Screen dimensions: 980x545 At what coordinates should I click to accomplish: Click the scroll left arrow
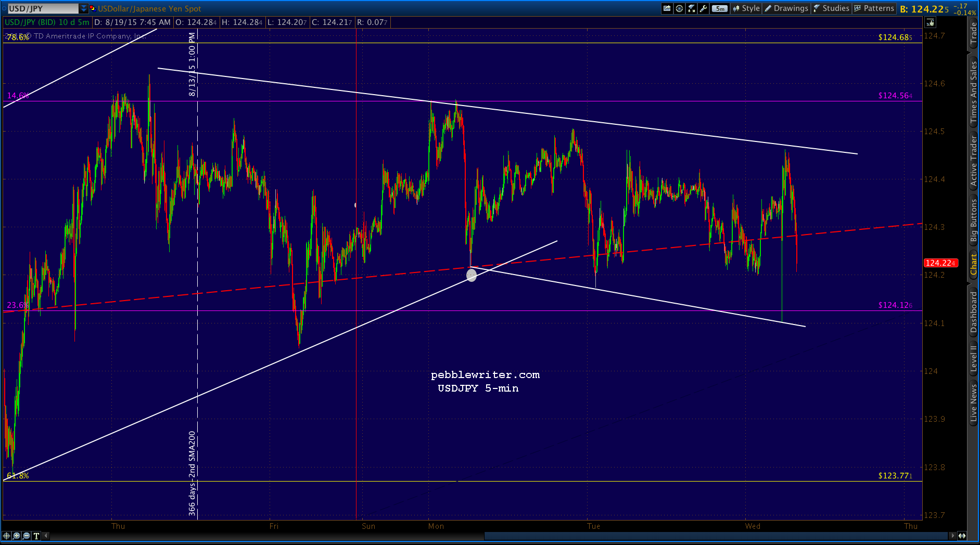coord(46,535)
